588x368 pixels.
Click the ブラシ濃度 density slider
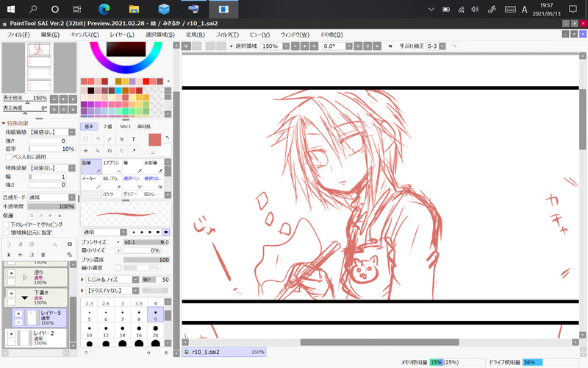pos(146,260)
